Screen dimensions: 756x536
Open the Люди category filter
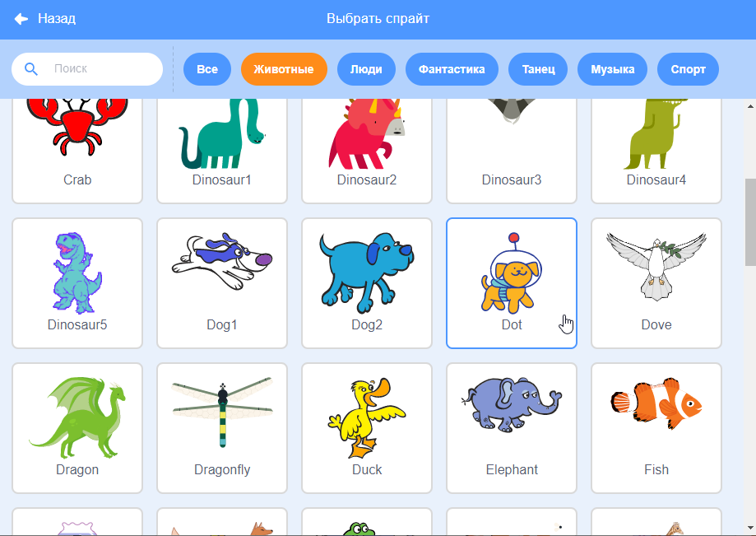366,69
